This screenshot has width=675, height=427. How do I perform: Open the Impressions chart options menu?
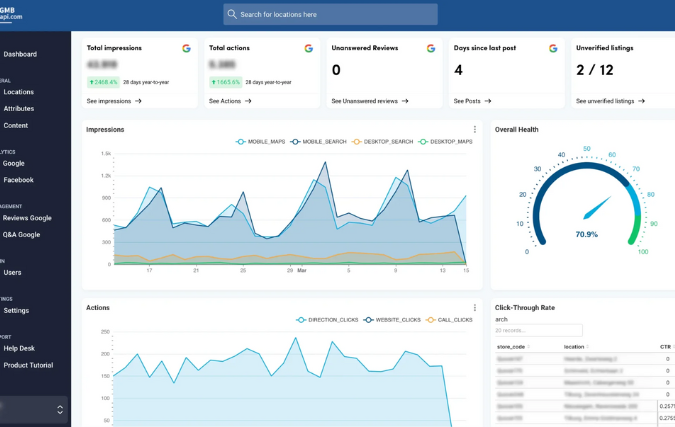click(474, 129)
